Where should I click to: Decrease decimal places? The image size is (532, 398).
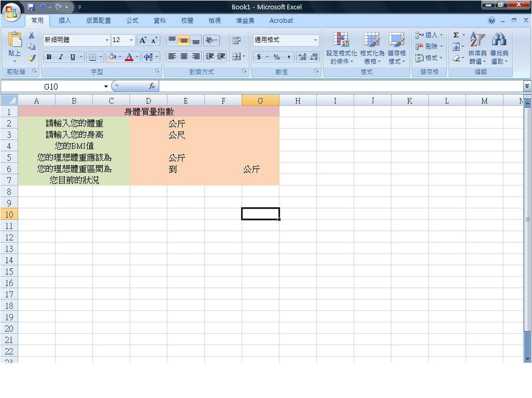[313, 57]
